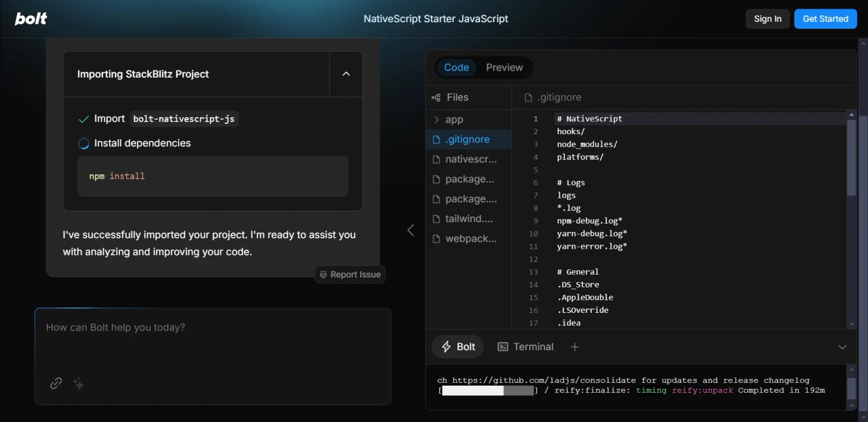
Task: Click the nativescr... file icon
Action: pyautogui.click(x=436, y=160)
